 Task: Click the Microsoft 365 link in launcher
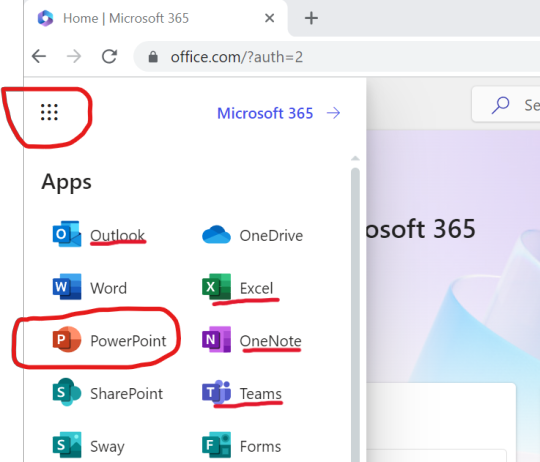265,113
